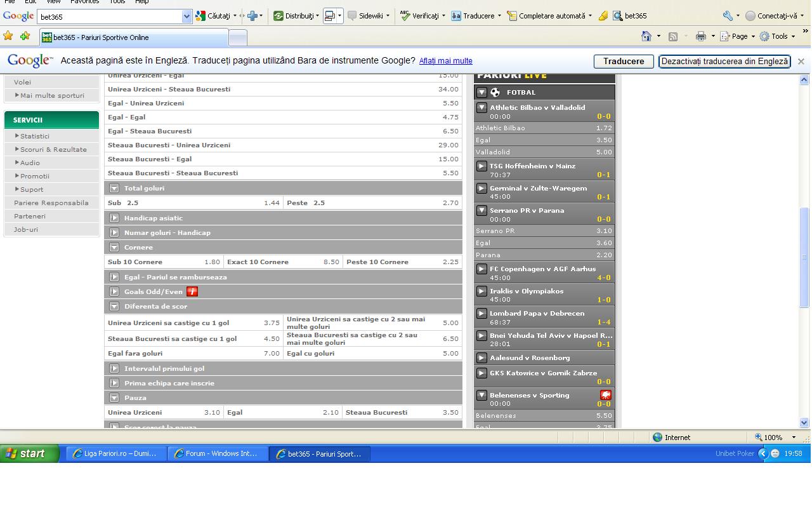The height and width of the screenshot is (508, 812).
Task: Click the Print icon
Action: click(701, 36)
